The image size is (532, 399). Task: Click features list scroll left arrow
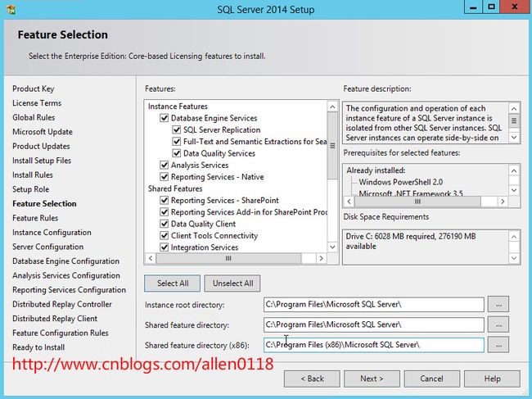151,258
